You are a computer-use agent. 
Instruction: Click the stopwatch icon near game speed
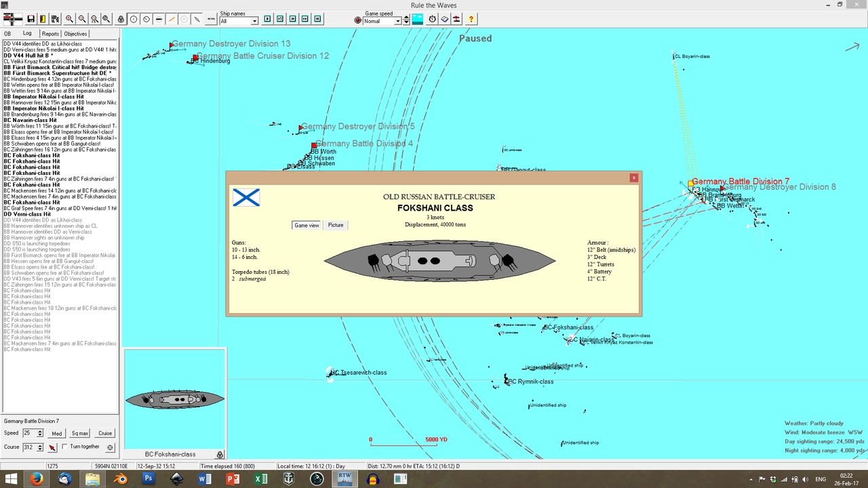coord(432,19)
